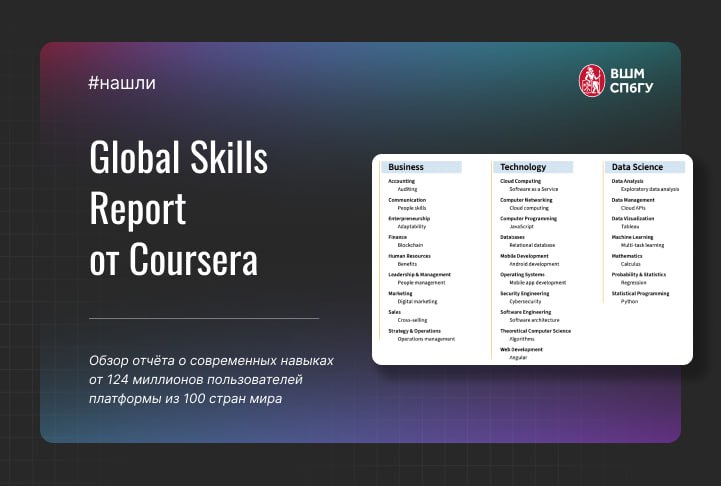Select the bold 'Mobile Development' category
The image size is (721, 486).
524,256
